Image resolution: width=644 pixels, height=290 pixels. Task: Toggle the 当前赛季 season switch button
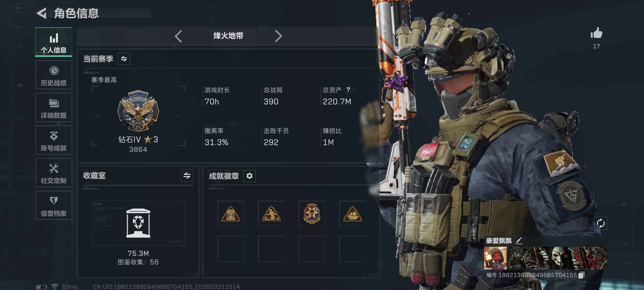coord(124,59)
